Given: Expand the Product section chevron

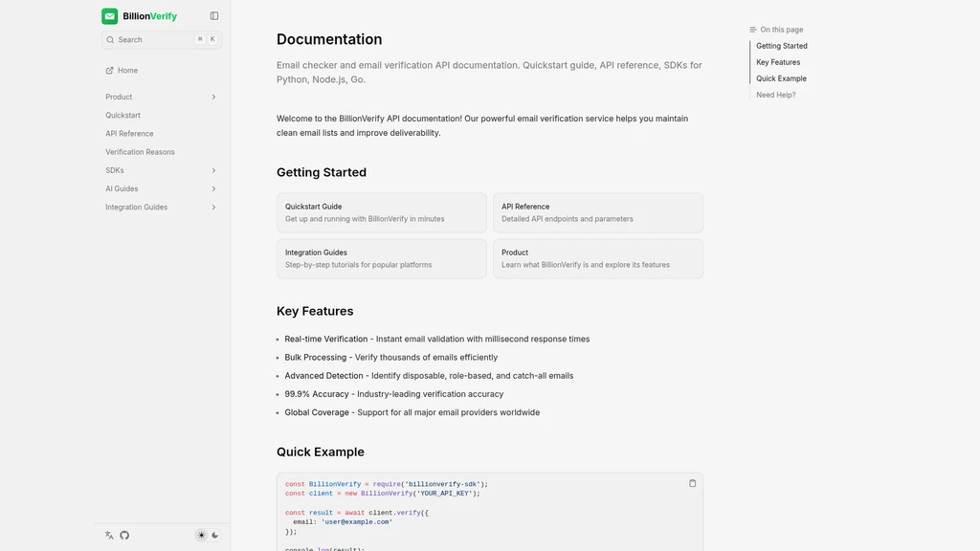Looking at the screenshot, I should coord(213,97).
